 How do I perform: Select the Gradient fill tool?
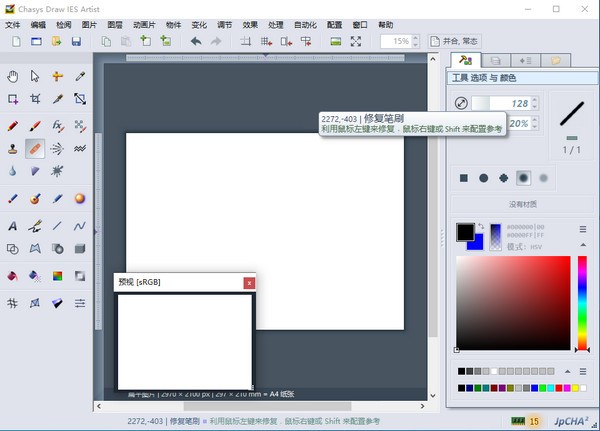coord(57,275)
